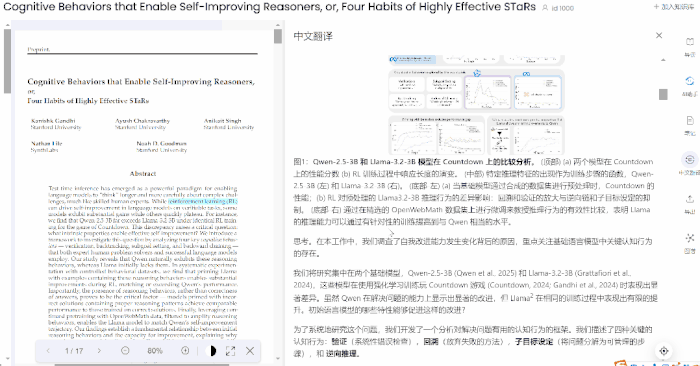Click the PDF viewer scroll-down arrow
This screenshot has width=700, height=366.
pyautogui.click(x=278, y=358)
